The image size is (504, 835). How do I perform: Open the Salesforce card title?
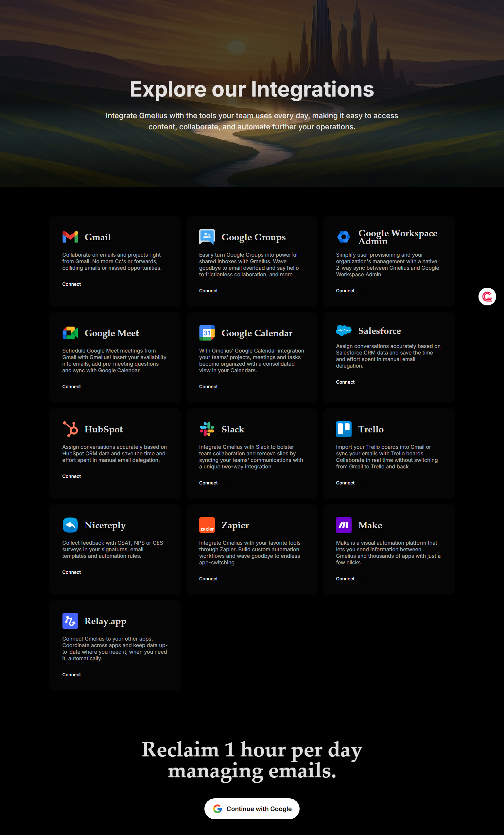379,330
